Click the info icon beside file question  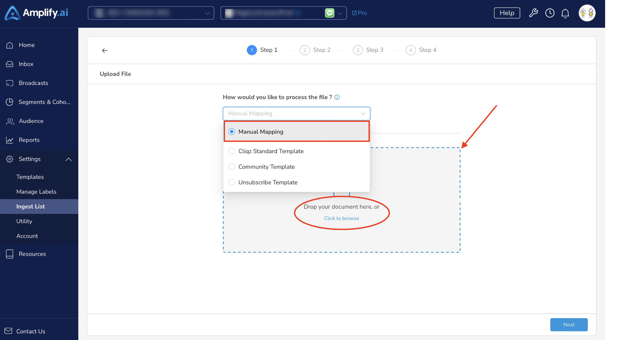pos(337,97)
